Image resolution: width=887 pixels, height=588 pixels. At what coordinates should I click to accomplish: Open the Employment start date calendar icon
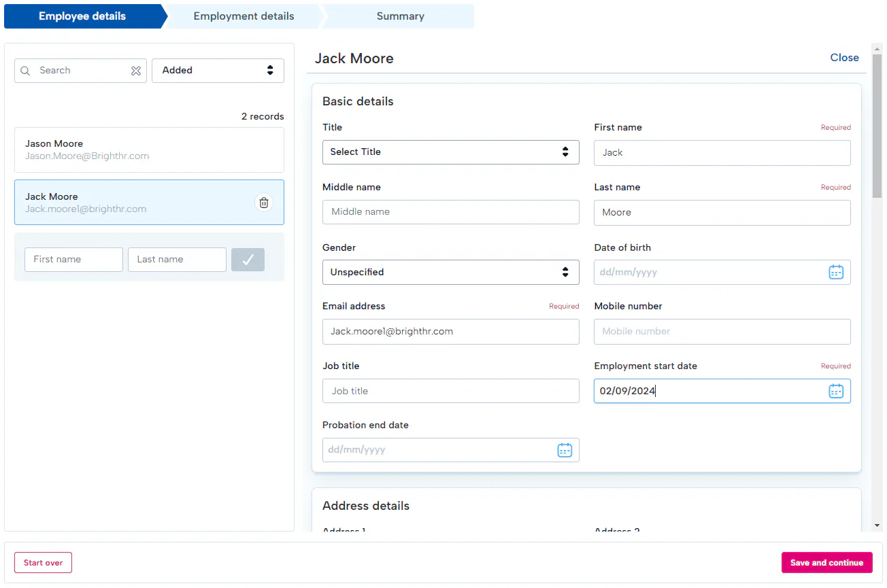pyautogui.click(x=835, y=391)
